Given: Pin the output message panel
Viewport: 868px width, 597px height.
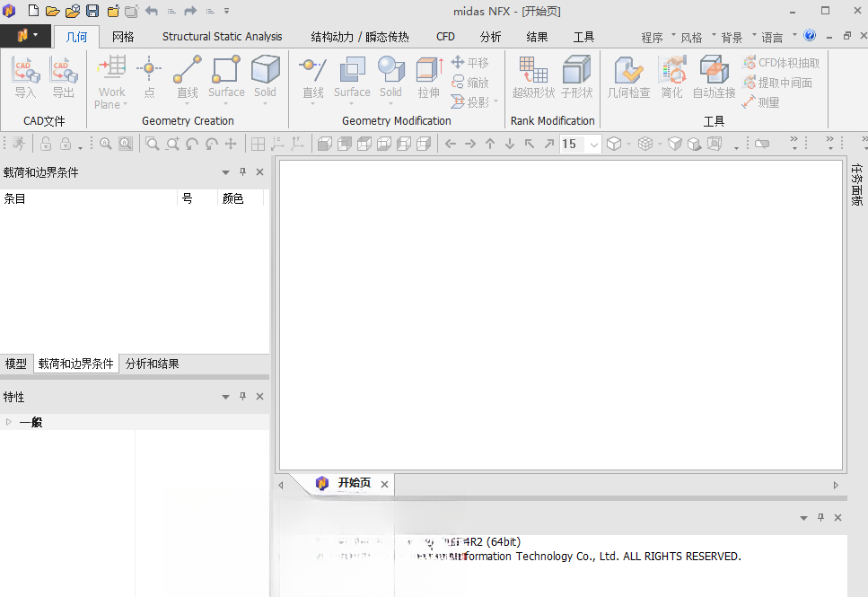Looking at the screenshot, I should [x=820, y=517].
